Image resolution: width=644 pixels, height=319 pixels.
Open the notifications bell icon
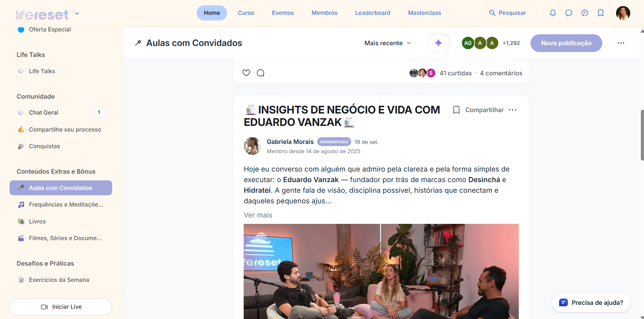pos(553,13)
